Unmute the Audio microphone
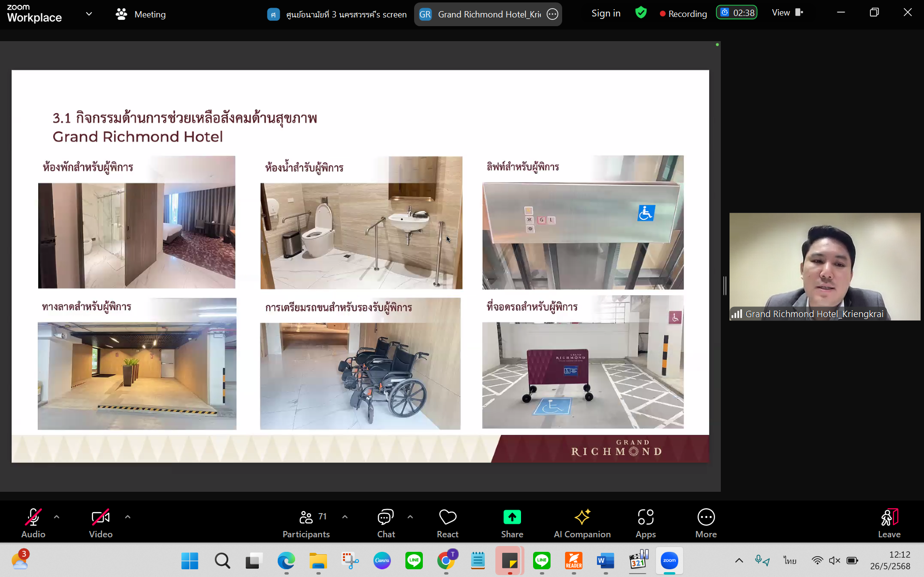924x577 pixels. (33, 523)
